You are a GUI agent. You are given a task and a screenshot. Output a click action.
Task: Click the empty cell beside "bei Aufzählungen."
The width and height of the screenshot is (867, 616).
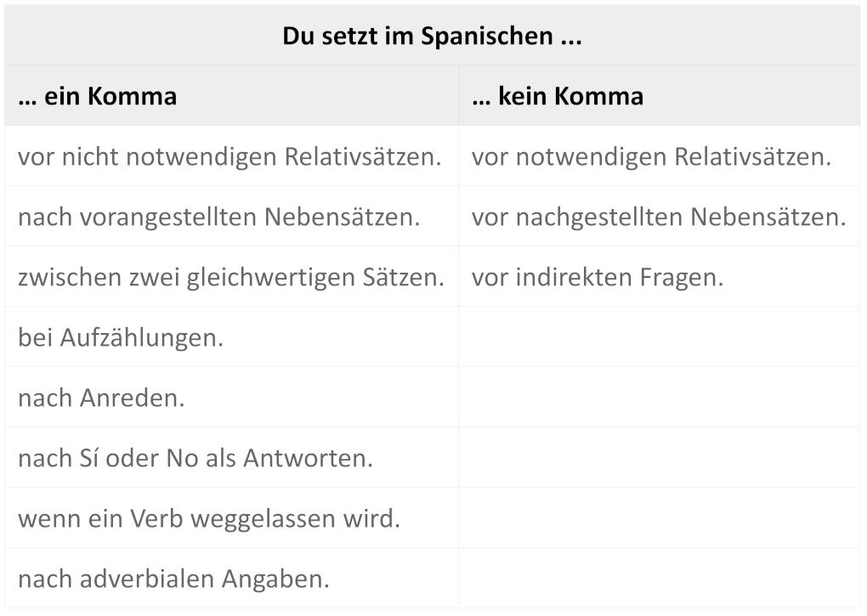(x=659, y=338)
